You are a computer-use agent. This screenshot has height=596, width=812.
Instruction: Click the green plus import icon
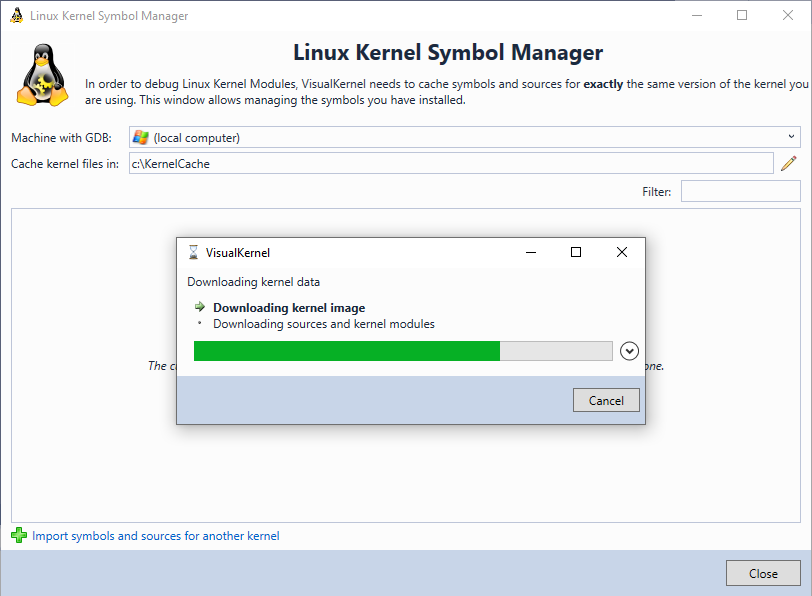[19, 535]
